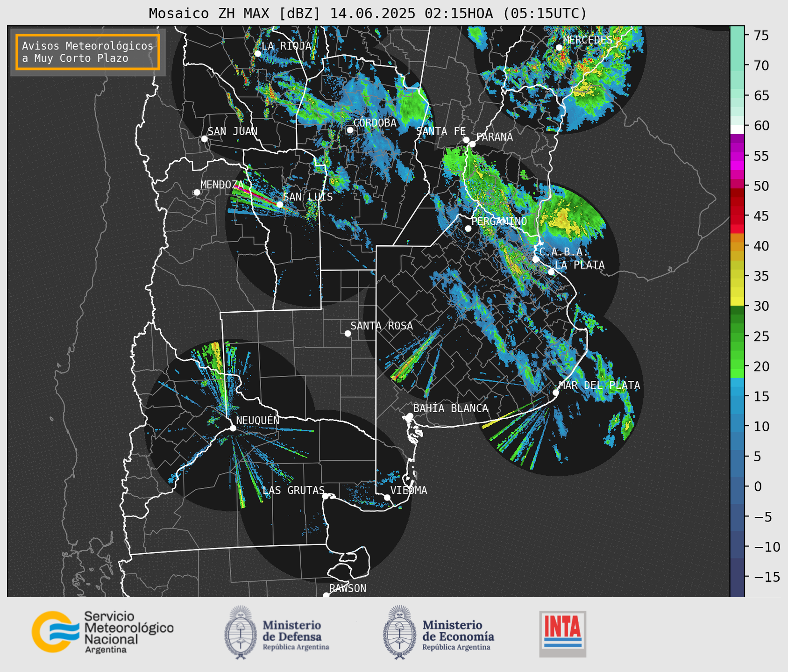Click the Servicio Meteorológico Nacional logo

[x=103, y=632]
